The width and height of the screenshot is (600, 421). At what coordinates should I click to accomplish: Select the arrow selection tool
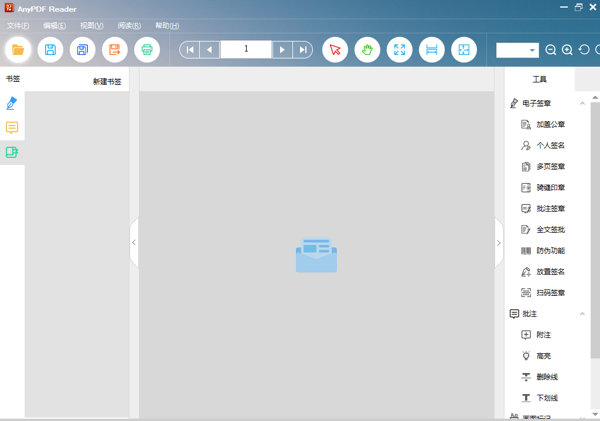(335, 50)
